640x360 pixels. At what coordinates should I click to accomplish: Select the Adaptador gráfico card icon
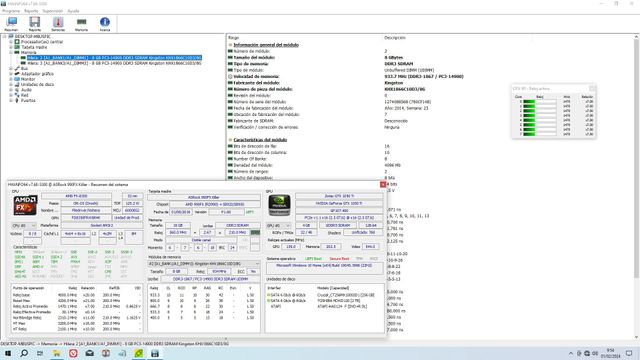coord(17,74)
